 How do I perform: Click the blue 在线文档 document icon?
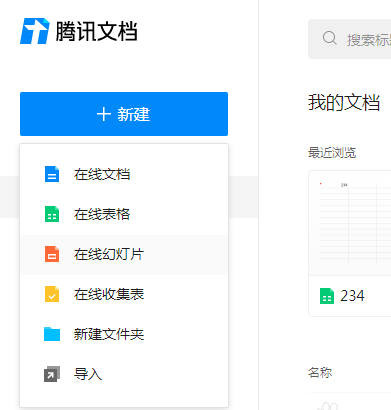[52, 174]
